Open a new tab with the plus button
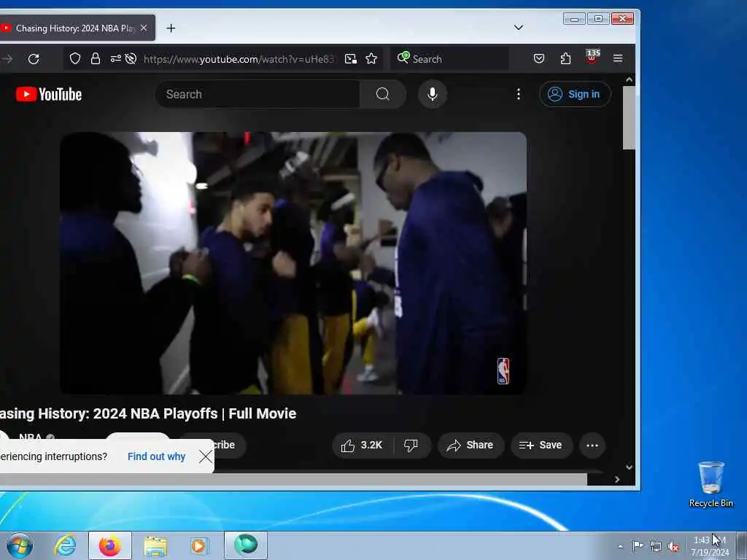 coord(171,28)
